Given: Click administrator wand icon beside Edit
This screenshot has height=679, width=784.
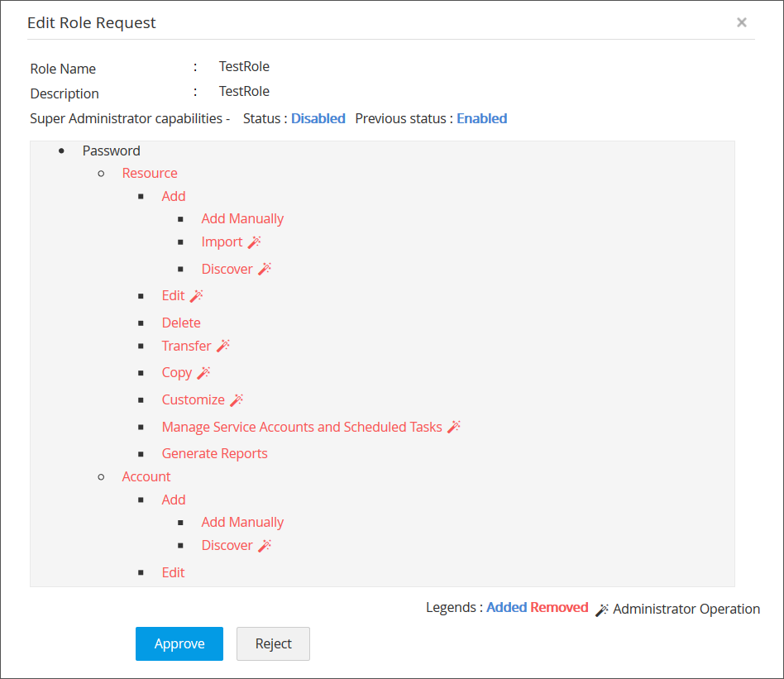Looking at the screenshot, I should point(196,295).
